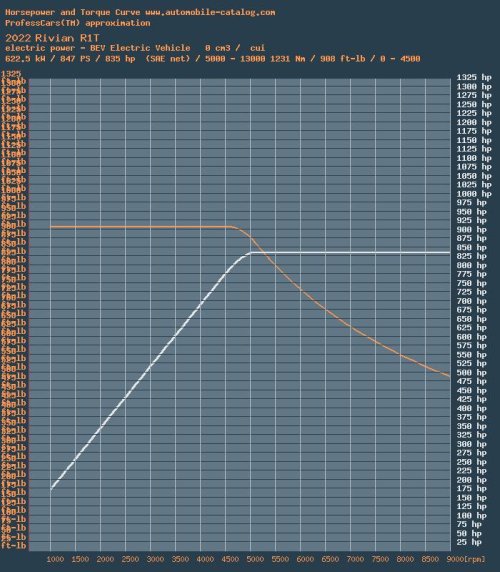
Task: Click the flat white horsepower plateau line
Action: (x=350, y=252)
